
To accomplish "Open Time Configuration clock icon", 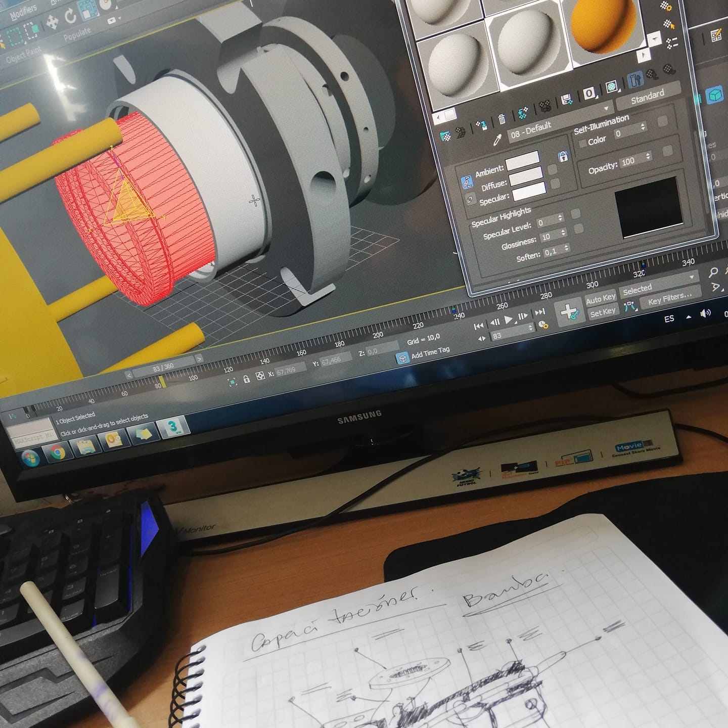I will [543, 324].
